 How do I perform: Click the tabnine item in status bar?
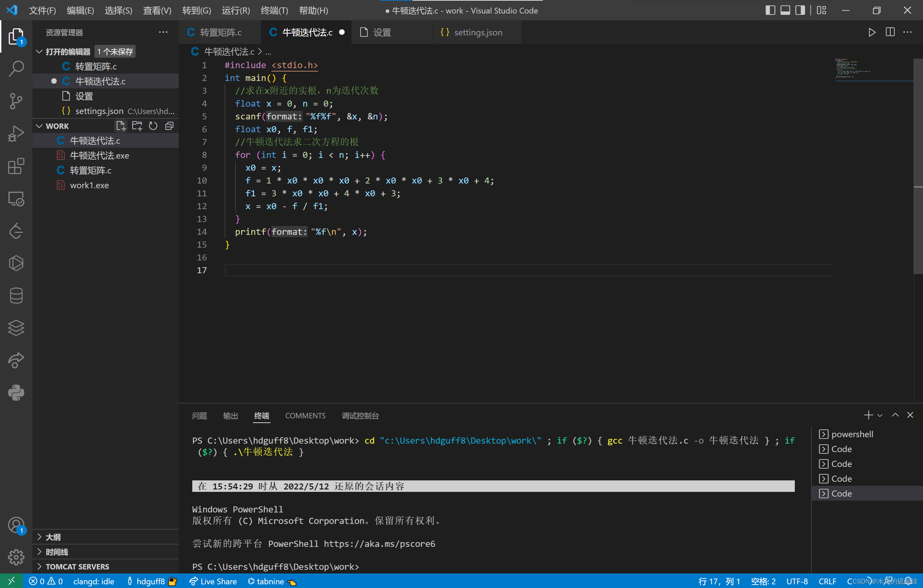click(271, 581)
